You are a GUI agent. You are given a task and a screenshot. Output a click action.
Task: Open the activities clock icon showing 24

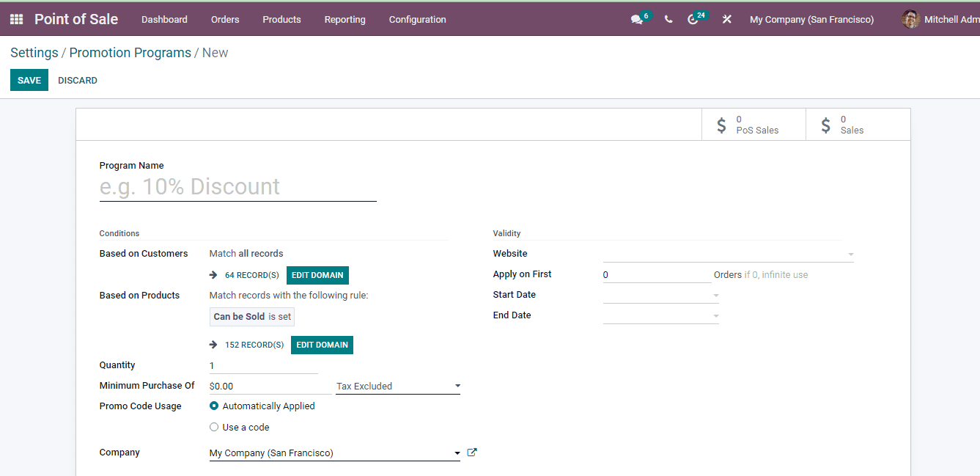(693, 19)
